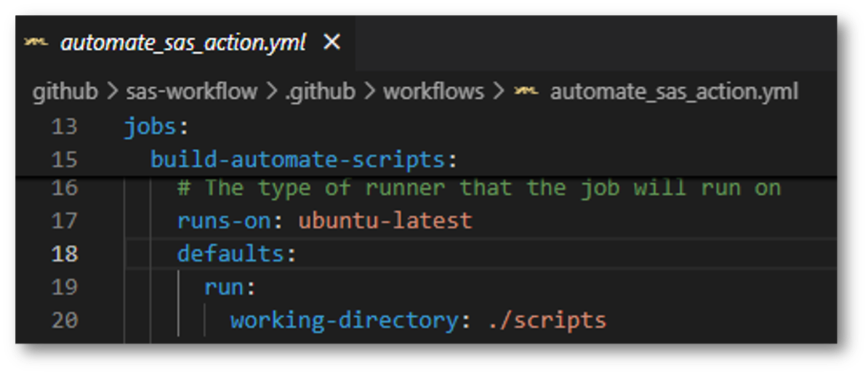Click the workflows breadcrumb folder
The height and width of the screenshot is (375, 868).
pyautogui.click(x=433, y=92)
